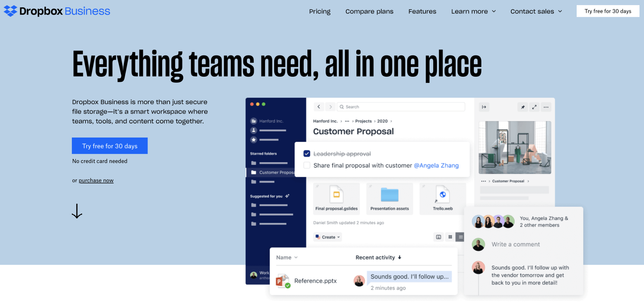644x308 pixels.
Task: Click the expand fullscreen icon
Action: point(534,107)
